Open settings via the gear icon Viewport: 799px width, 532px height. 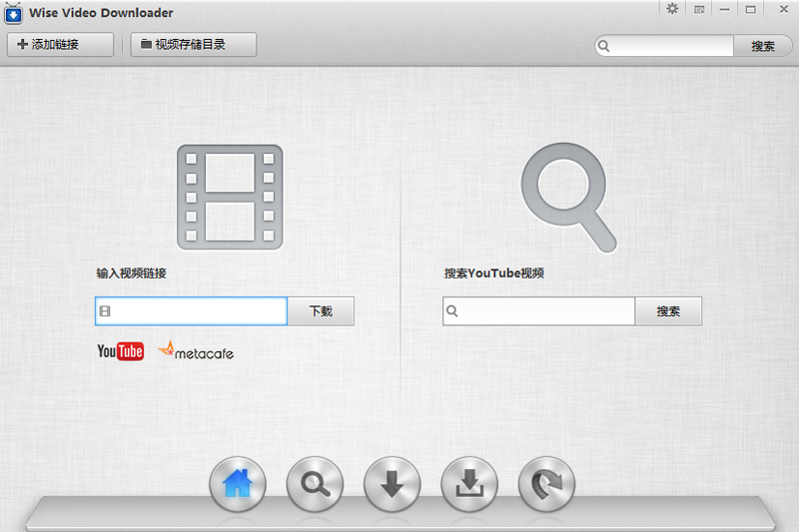click(672, 9)
